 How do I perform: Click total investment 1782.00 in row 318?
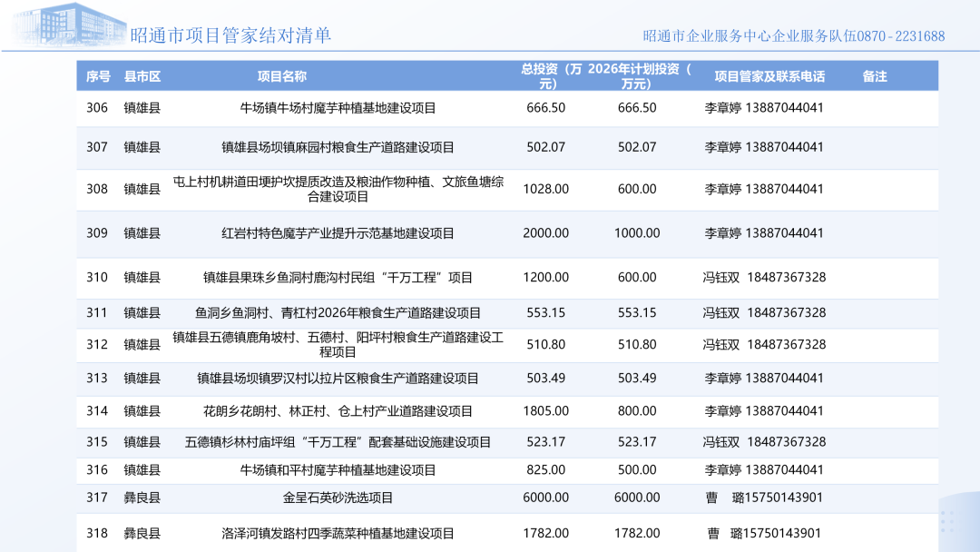click(x=545, y=533)
